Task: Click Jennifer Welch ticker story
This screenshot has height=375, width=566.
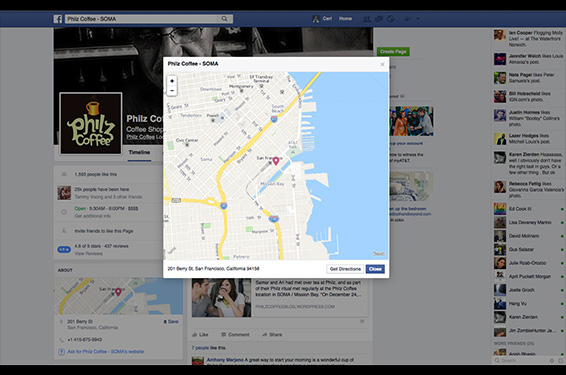Action: [528, 59]
